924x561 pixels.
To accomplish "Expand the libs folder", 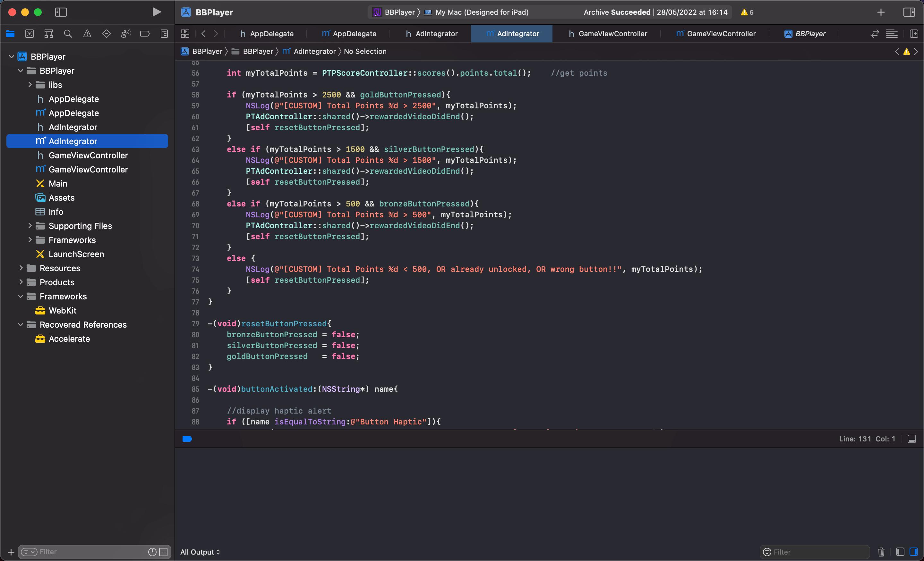I will click(30, 85).
